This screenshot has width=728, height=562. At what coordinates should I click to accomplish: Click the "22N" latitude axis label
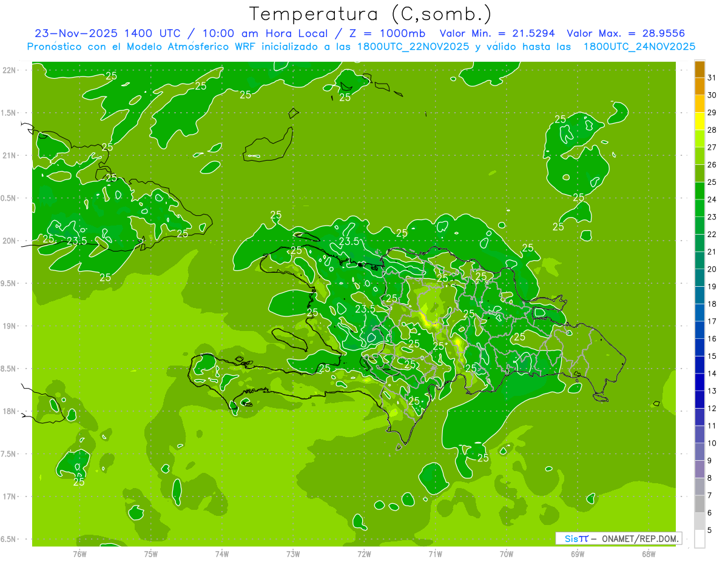[x=9, y=70]
